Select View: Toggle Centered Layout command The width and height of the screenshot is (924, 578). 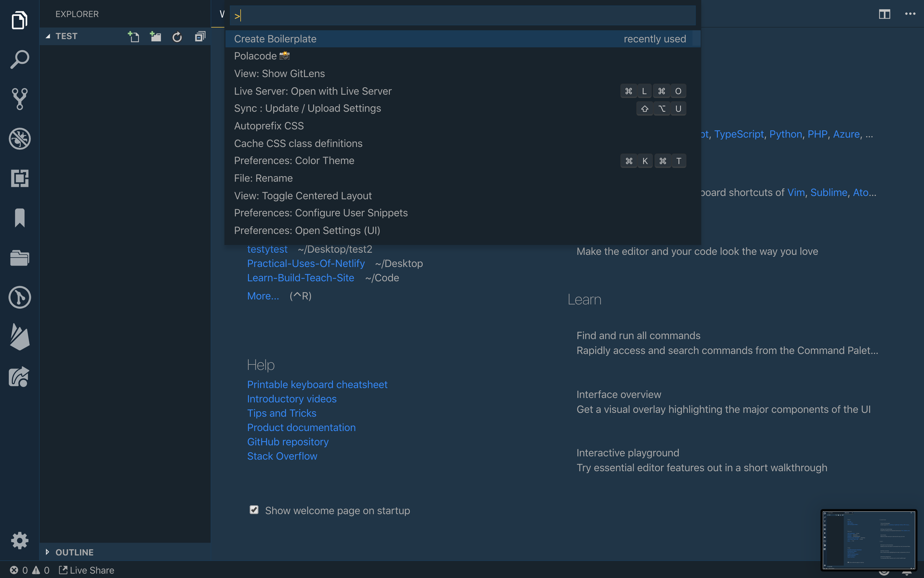point(463,196)
